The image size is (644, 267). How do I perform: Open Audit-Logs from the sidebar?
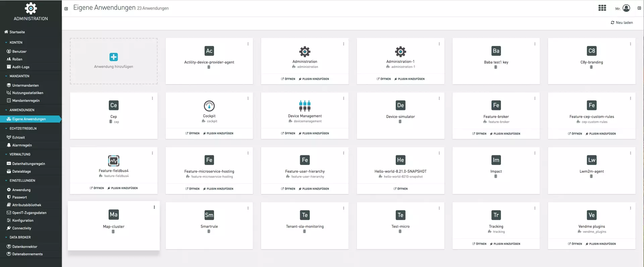(20, 67)
